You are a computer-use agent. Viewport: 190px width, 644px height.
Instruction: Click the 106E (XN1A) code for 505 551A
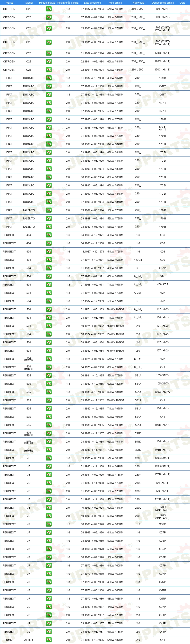(x=163, y=425)
